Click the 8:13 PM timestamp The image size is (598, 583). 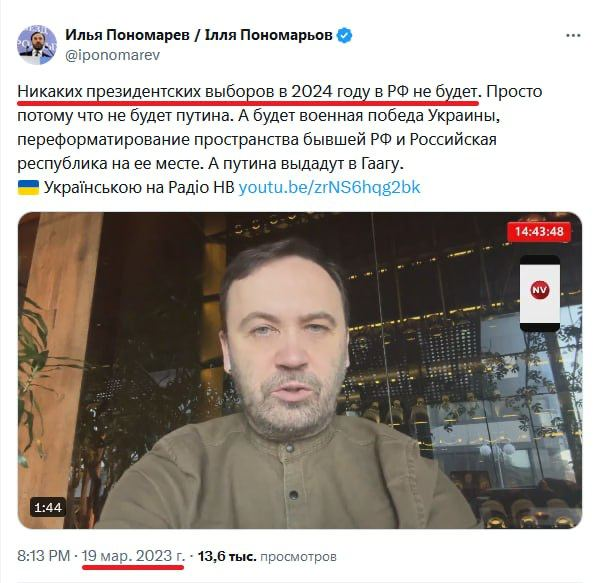tap(43, 556)
